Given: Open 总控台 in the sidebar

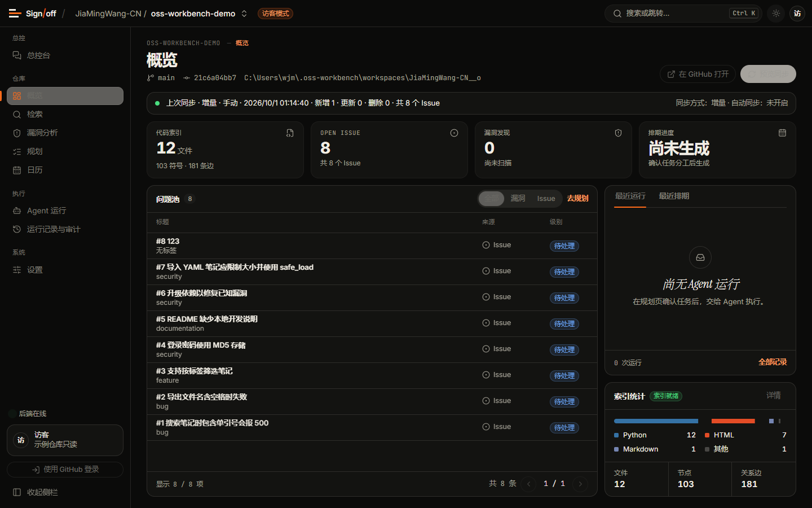Looking at the screenshot, I should (65, 55).
